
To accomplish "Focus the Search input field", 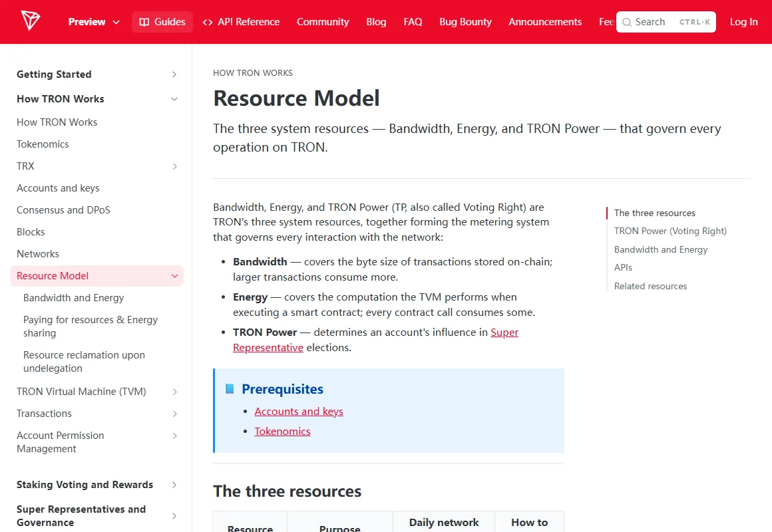I will [x=666, y=22].
